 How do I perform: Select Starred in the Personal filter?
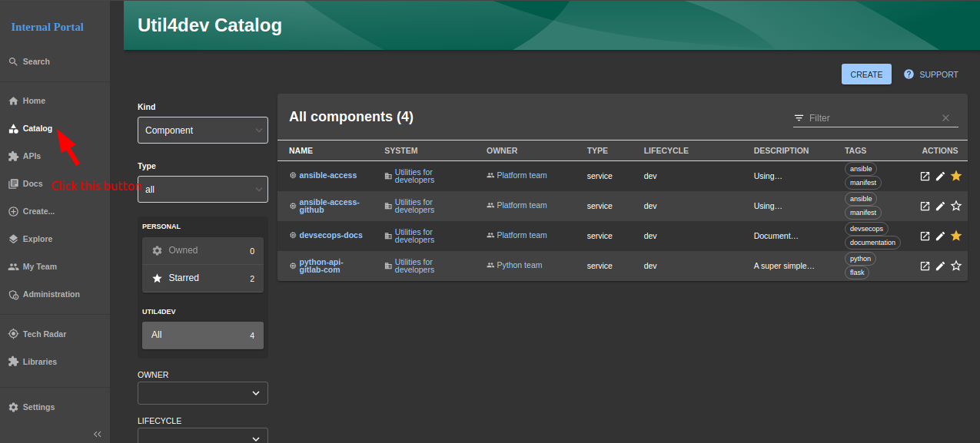203,278
